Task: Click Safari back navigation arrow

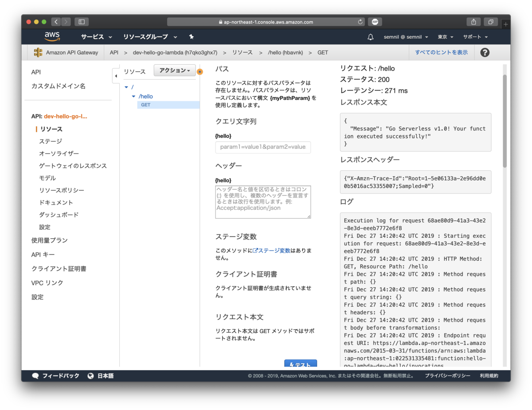Action: pyautogui.click(x=56, y=22)
